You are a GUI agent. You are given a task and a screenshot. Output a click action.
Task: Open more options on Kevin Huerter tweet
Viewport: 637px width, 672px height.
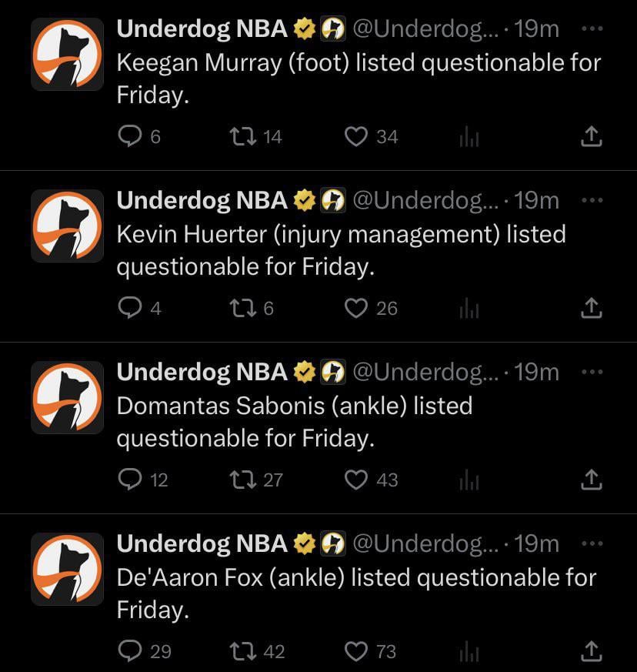tap(590, 200)
